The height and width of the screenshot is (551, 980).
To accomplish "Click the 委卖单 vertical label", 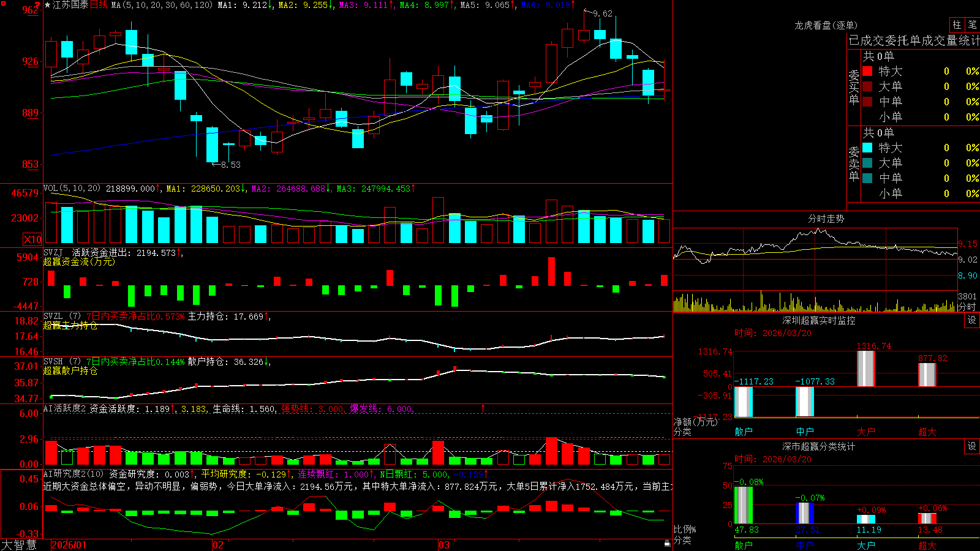I will pyautogui.click(x=854, y=163).
